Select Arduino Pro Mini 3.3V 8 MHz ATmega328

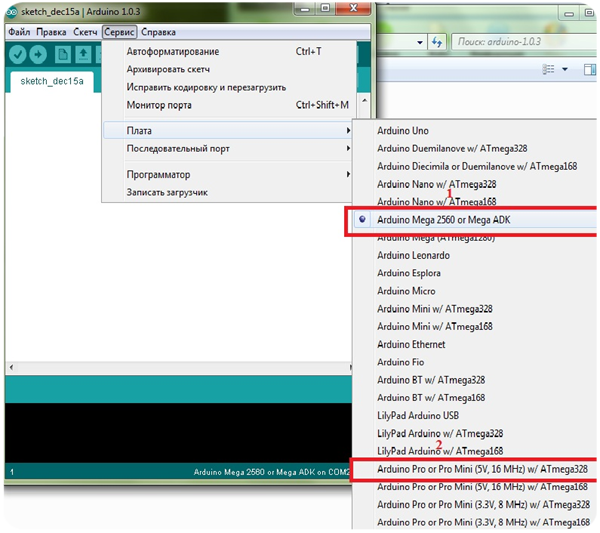[x=474, y=505]
